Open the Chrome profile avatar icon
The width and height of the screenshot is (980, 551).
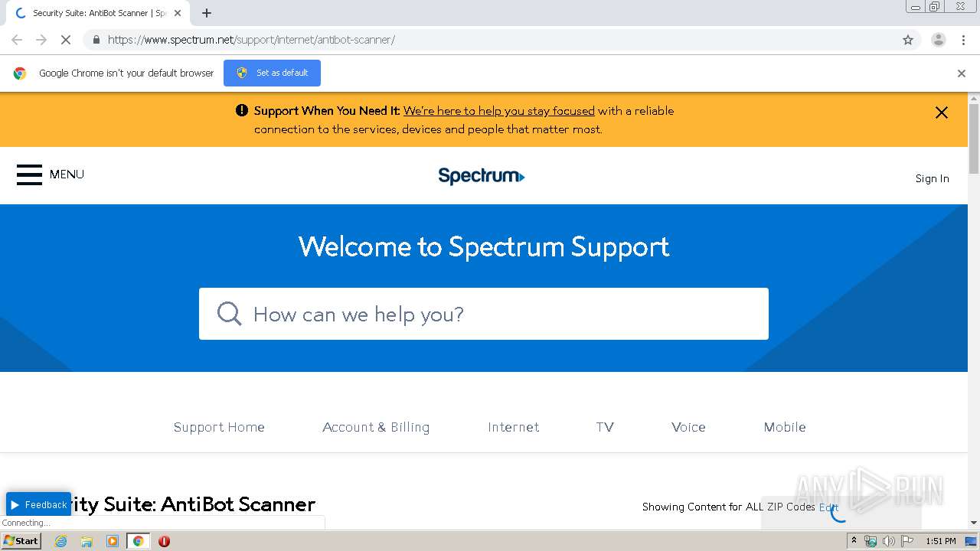click(x=939, y=40)
